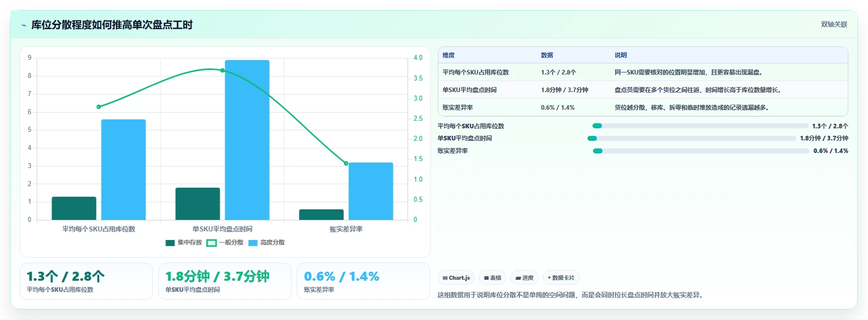Click the 表格 tag
This screenshot has height=320, width=868.
click(492, 278)
